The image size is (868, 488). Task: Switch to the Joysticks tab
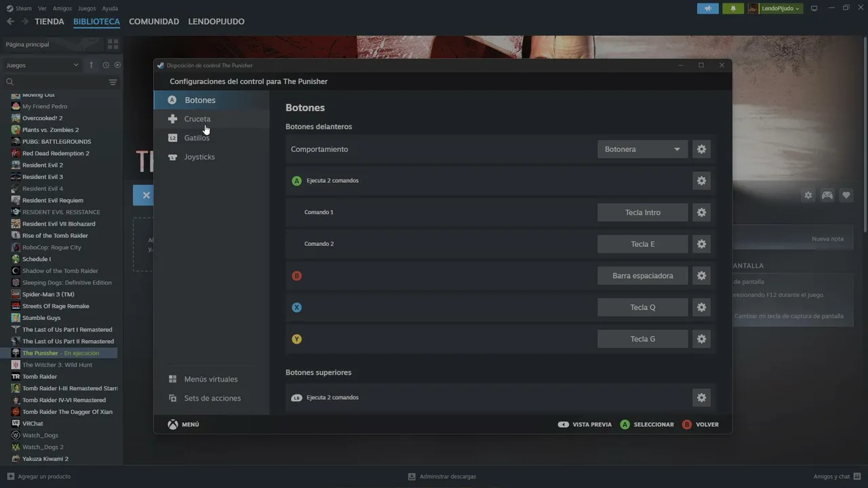click(212, 157)
